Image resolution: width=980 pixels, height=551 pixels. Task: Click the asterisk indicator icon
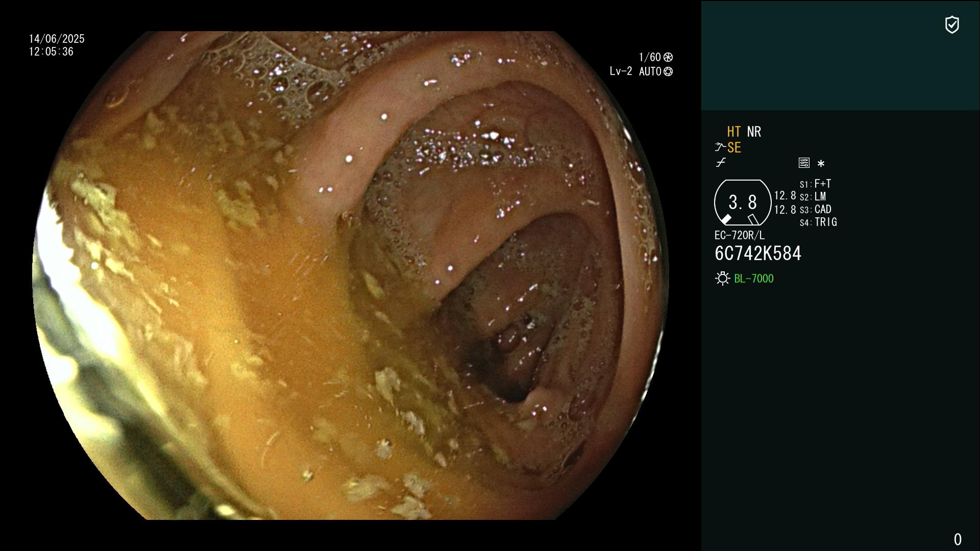(821, 163)
